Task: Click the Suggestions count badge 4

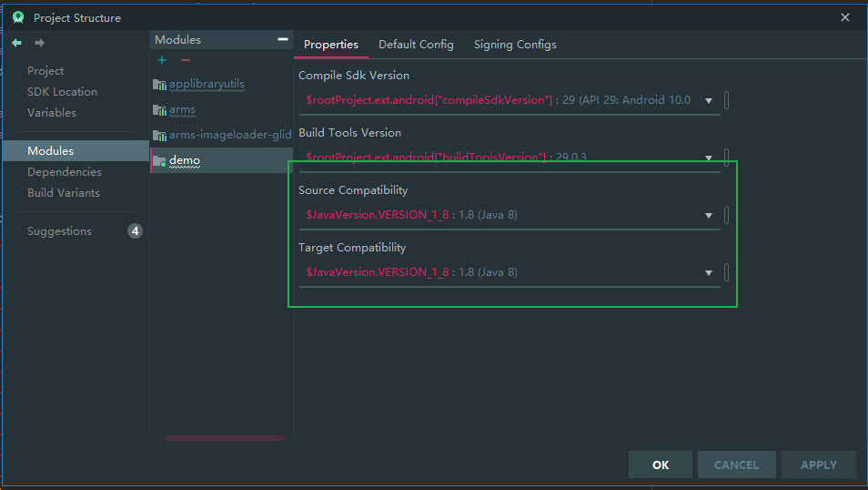Action: (x=135, y=231)
